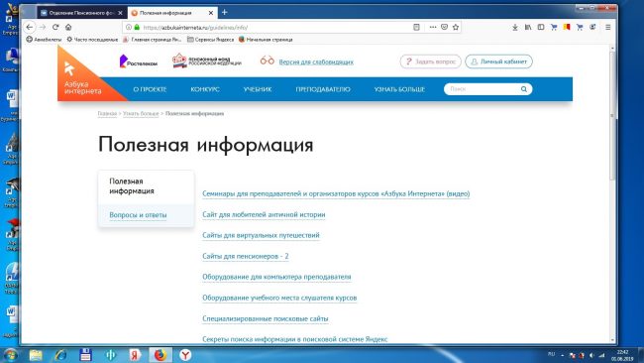
Task: Open a new tab with the plus button
Action: (x=224, y=12)
